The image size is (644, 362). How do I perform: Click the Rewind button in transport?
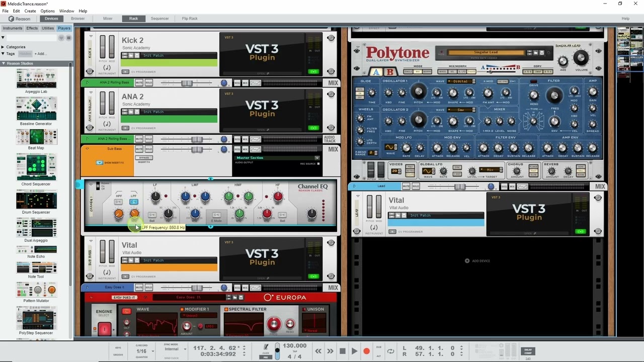point(318,351)
